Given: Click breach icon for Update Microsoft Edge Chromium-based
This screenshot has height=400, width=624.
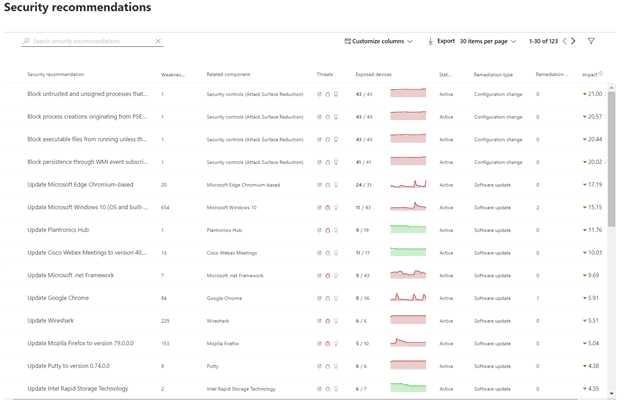Looking at the screenshot, I should click(328, 185).
